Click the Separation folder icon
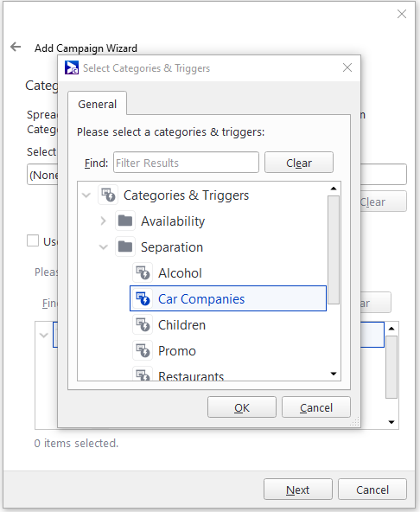The image size is (420, 512). 125,246
